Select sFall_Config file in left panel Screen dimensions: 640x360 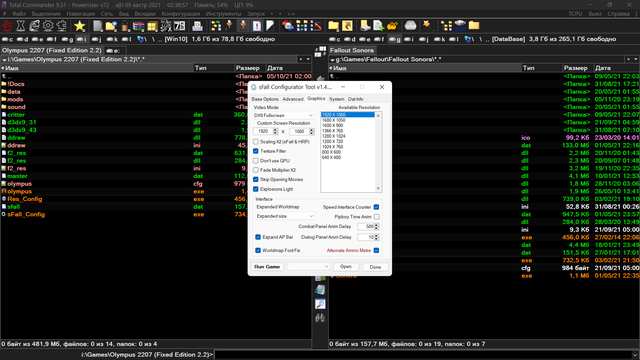coord(26,214)
